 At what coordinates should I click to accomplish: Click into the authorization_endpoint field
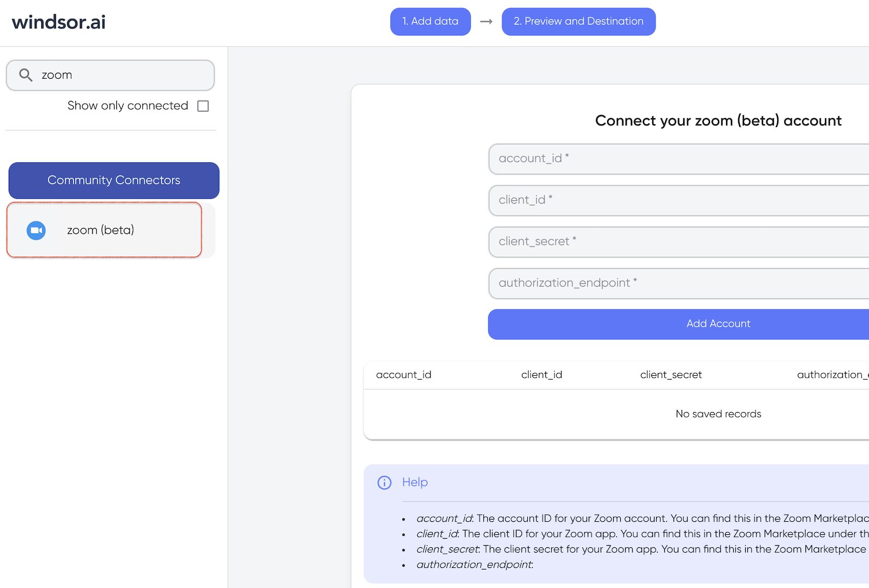click(x=679, y=283)
